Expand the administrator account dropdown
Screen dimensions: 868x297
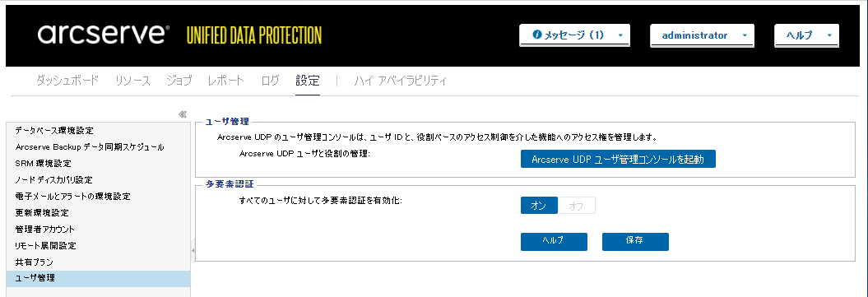coord(702,35)
